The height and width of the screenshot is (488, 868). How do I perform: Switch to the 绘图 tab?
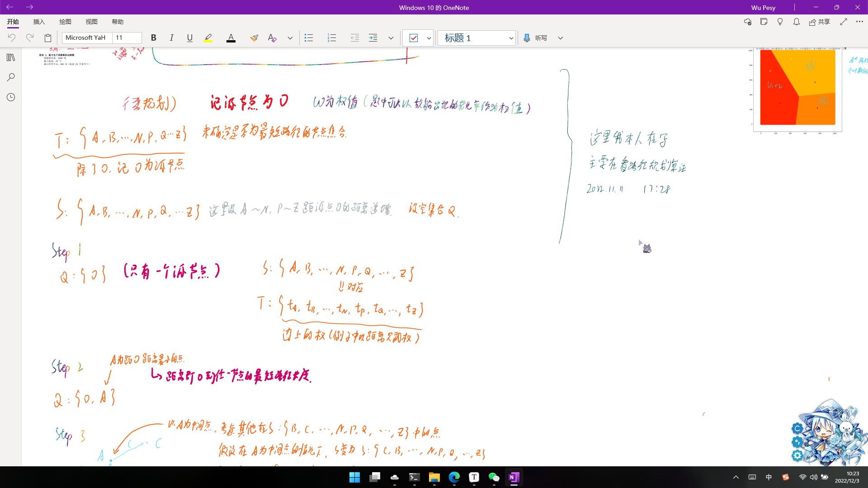(x=65, y=22)
